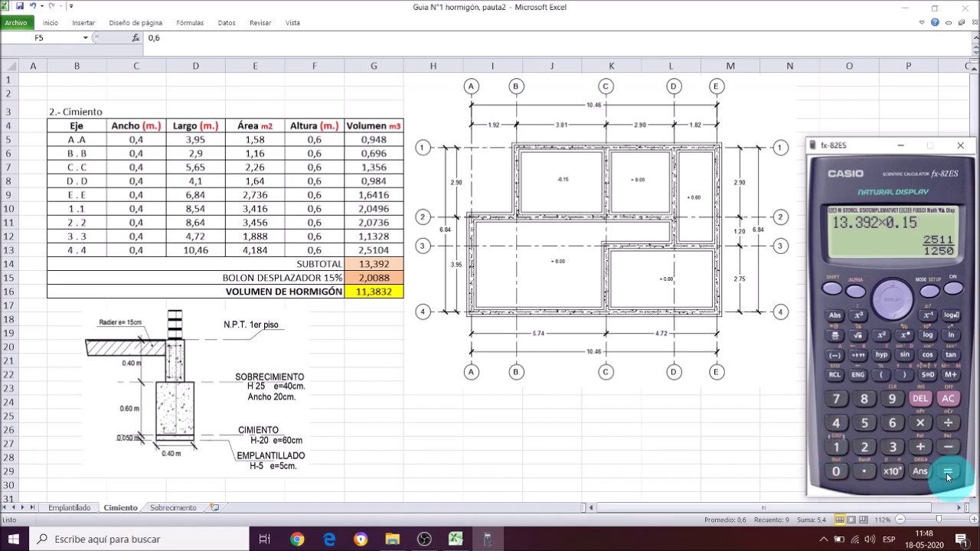Click the Insert new worksheet icon

coord(214,507)
